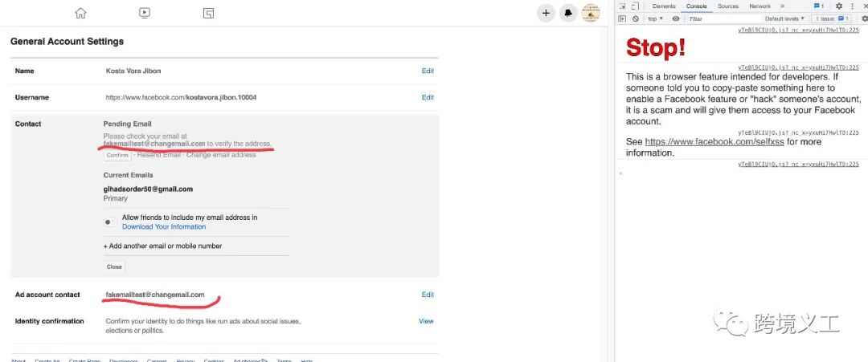This screenshot has height=362, width=868.
Task: Open DevTools settings gear in the tab bar
Action: 839,6
